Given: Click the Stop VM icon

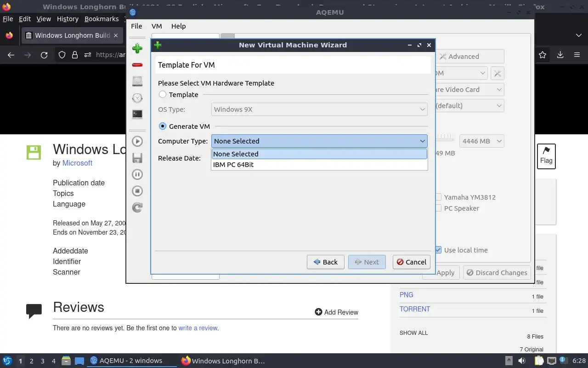Looking at the screenshot, I should click(137, 191).
